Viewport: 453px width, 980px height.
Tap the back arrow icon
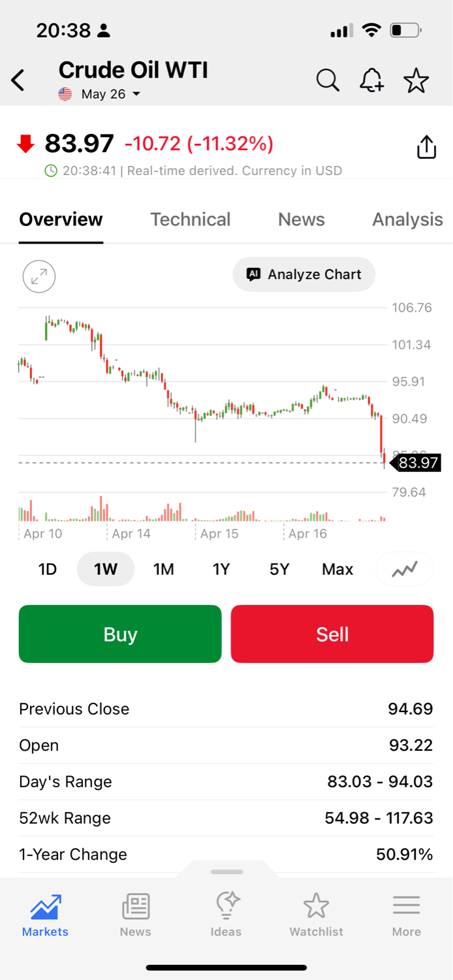click(18, 80)
